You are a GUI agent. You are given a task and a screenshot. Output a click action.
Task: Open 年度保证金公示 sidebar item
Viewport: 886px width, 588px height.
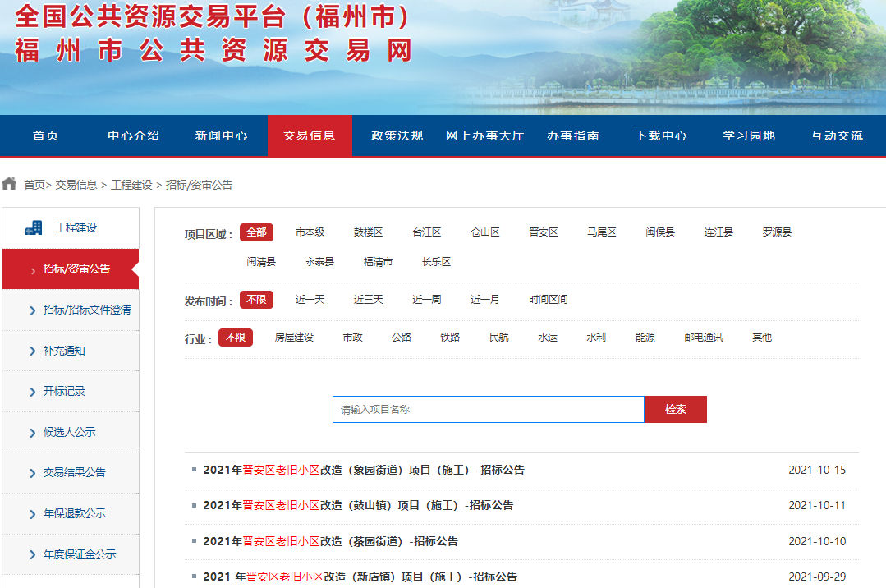(71, 554)
